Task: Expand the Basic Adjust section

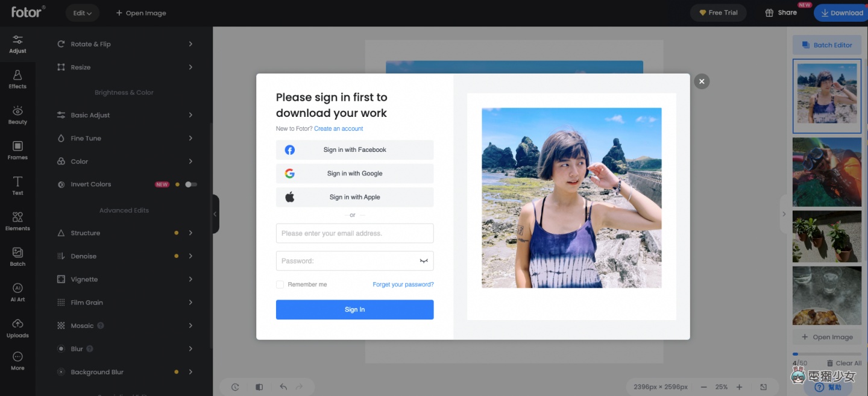Action: tap(125, 115)
